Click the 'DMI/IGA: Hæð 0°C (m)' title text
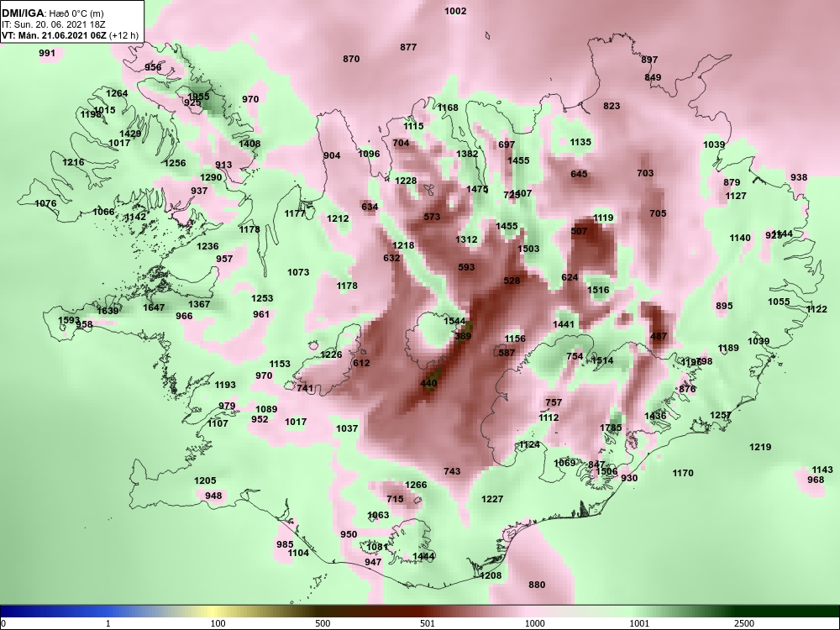The image size is (840, 630). coord(54,13)
